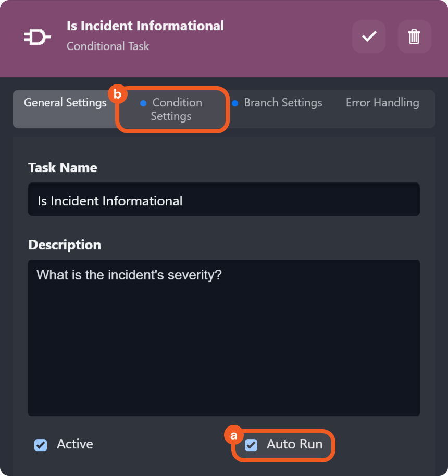This screenshot has height=476, width=448.
Task: Go to the Branch Settings tab
Action: tap(283, 103)
